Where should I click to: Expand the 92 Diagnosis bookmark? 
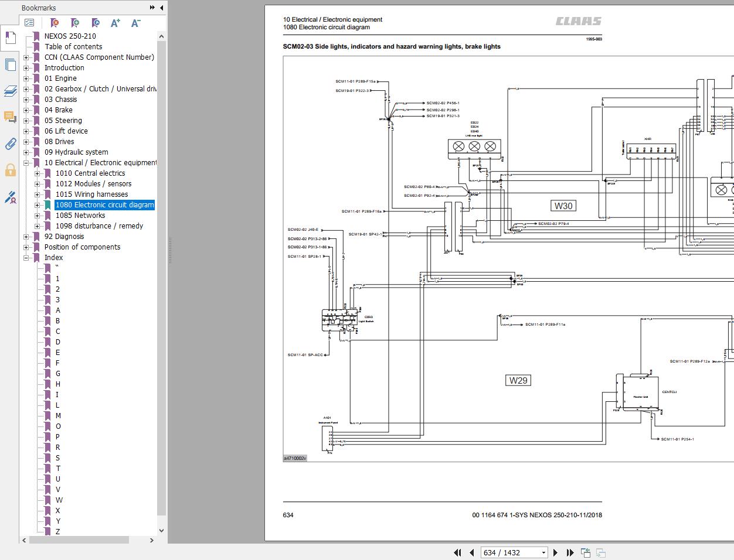point(26,237)
